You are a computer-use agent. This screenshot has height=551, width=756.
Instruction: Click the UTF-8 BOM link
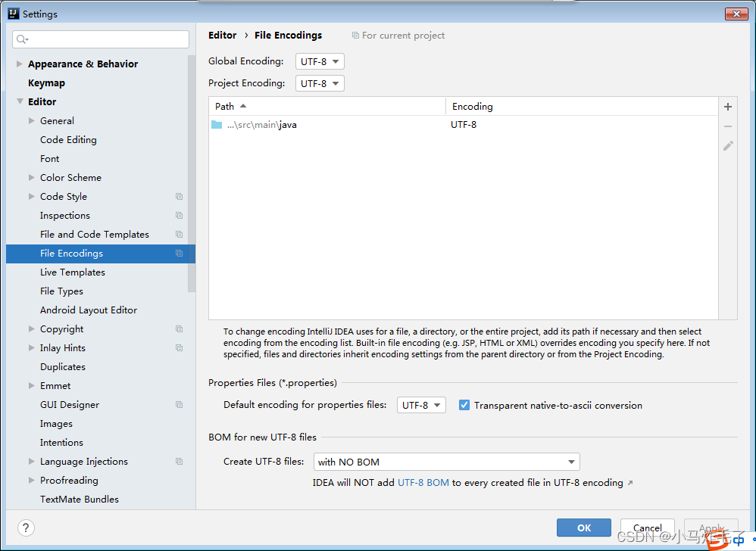pyautogui.click(x=423, y=483)
